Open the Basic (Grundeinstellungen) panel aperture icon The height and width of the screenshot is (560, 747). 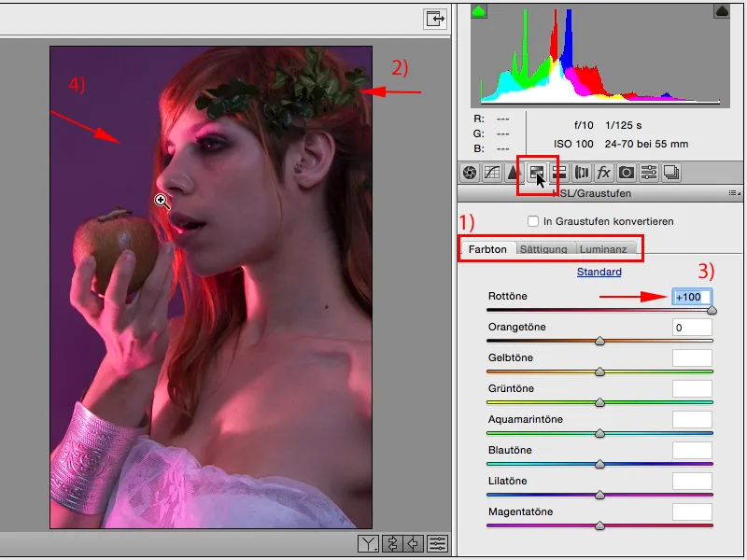470,173
